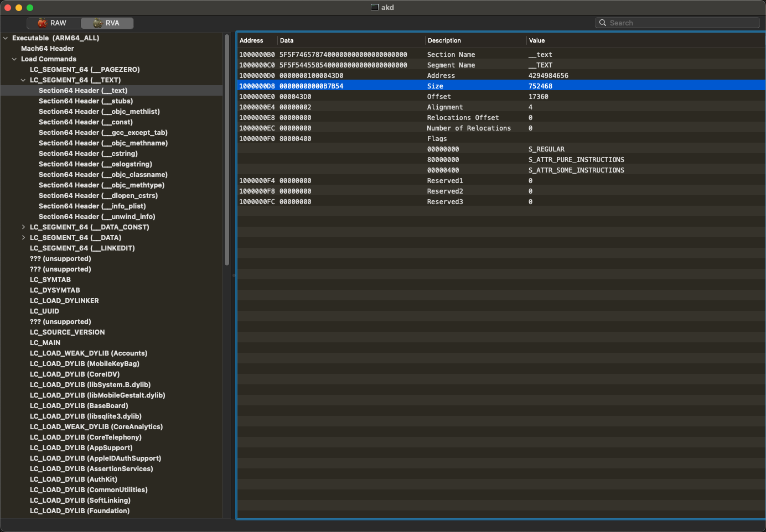Select LC_SYMTAB load command
The width and height of the screenshot is (766, 532).
click(x=50, y=280)
